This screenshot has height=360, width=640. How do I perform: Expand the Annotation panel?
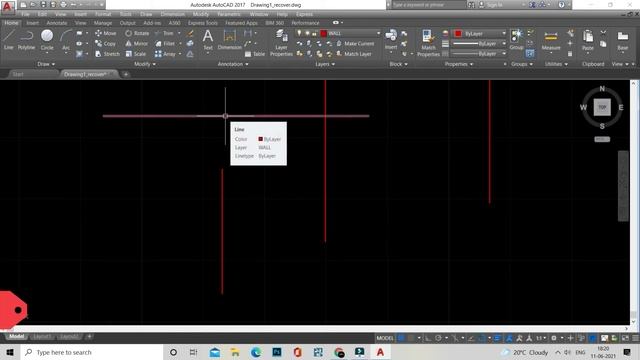(233, 64)
